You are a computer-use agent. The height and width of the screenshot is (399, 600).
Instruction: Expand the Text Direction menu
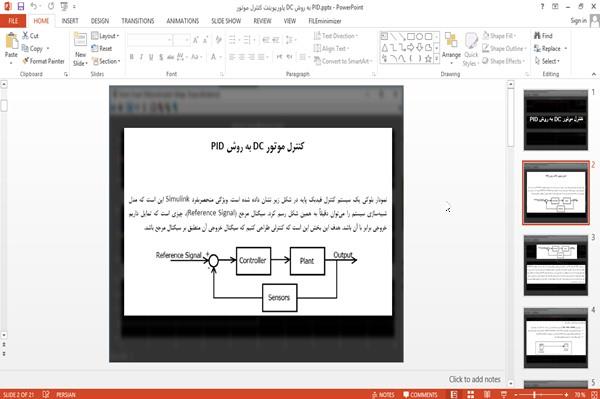pos(336,36)
